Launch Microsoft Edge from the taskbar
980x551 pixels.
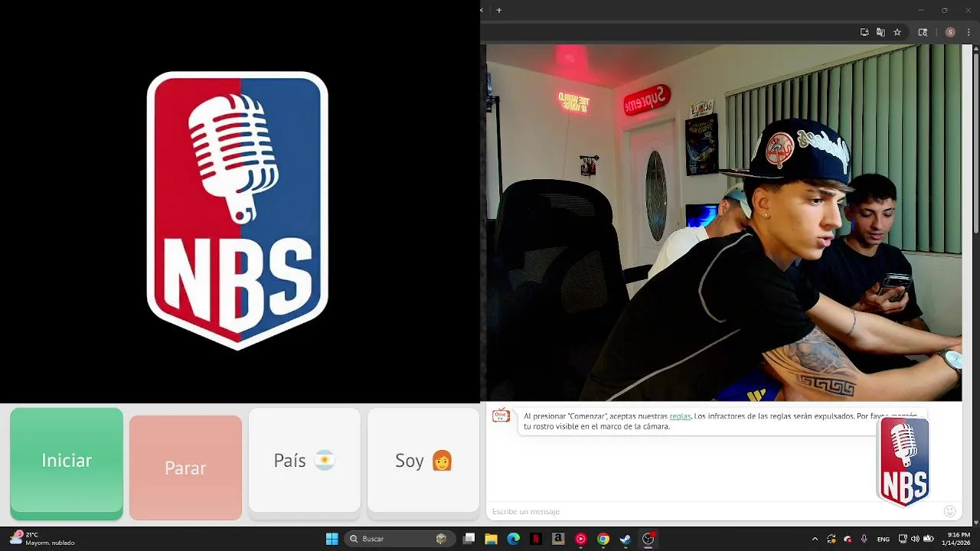click(x=513, y=539)
